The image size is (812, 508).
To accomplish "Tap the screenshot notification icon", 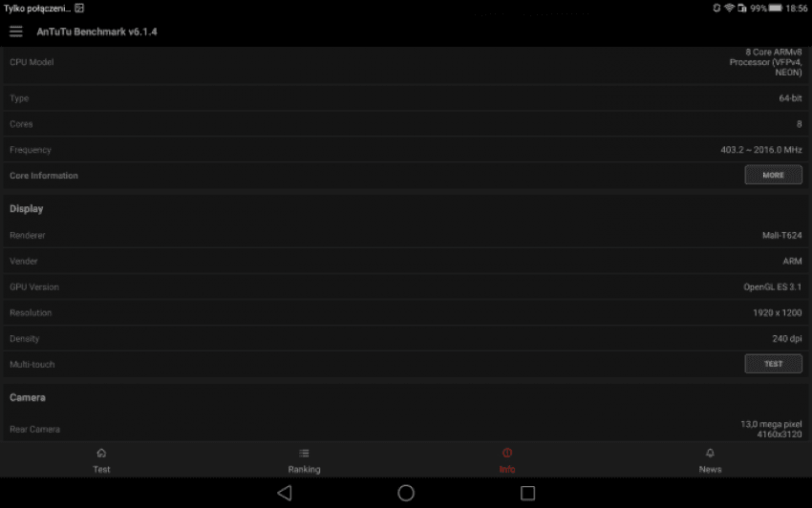I will pos(79,9).
